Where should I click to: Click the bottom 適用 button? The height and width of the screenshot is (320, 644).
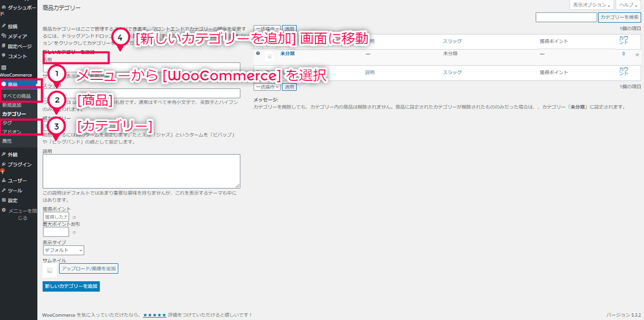(x=289, y=87)
